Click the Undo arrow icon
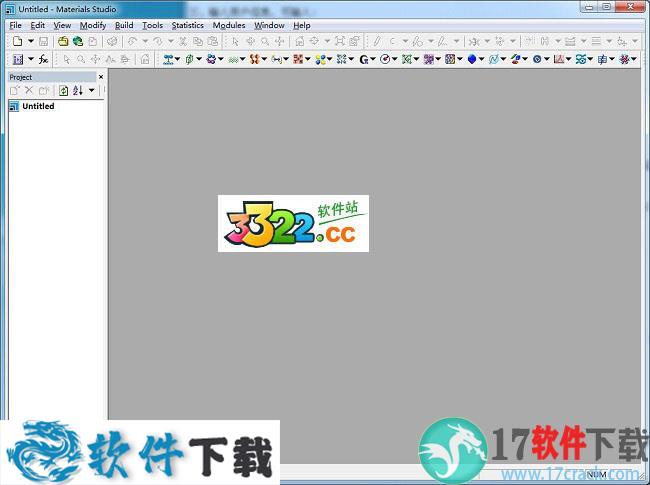The height and width of the screenshot is (485, 650). coord(132,41)
